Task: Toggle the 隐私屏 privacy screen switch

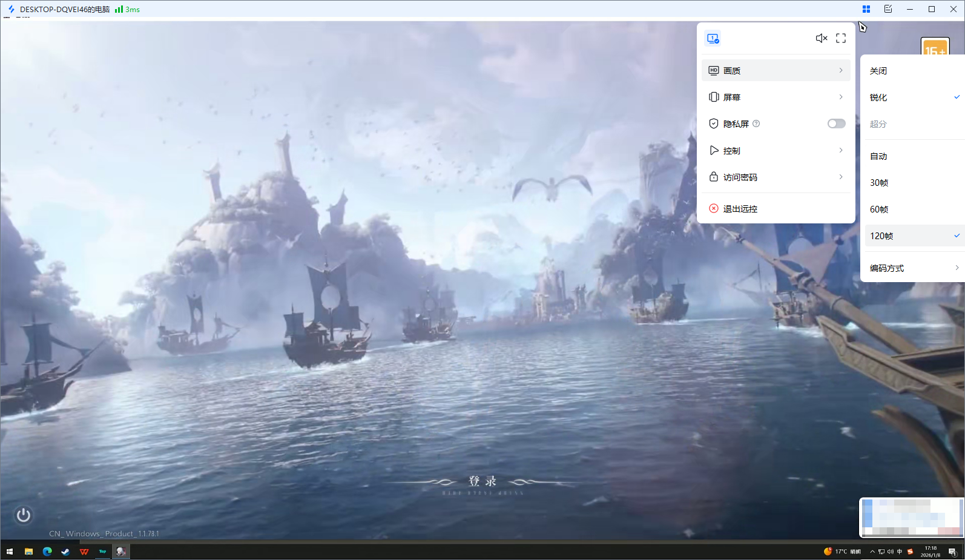Action: [836, 124]
